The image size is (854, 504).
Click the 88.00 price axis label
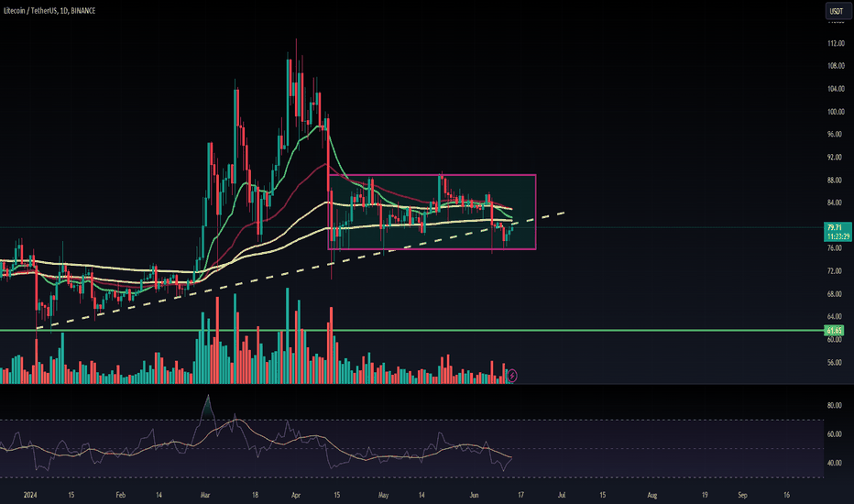coord(834,180)
